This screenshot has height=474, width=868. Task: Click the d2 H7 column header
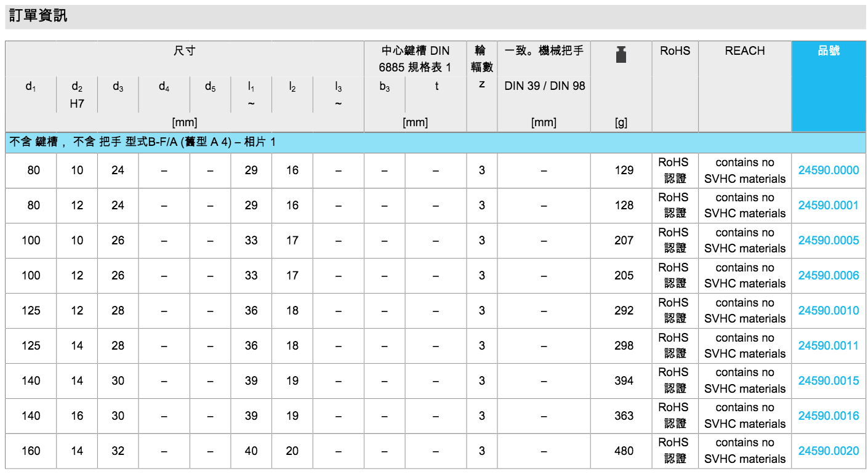pos(77,95)
